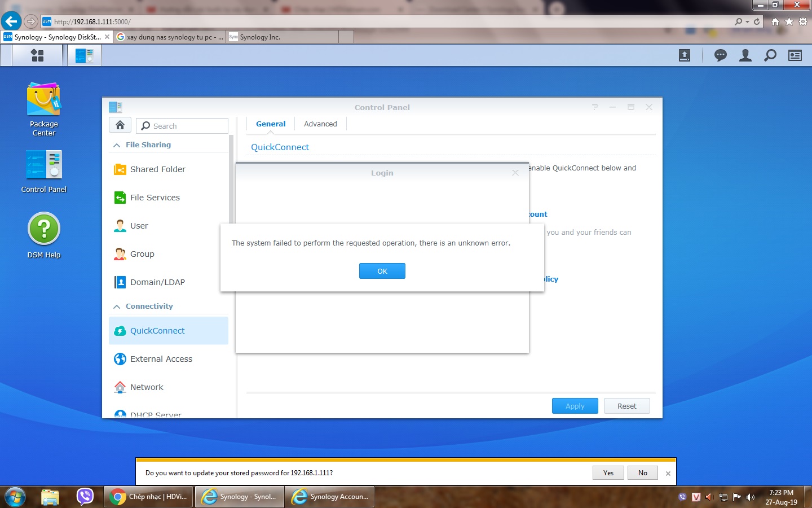Screen dimensions: 812x508
Task: Select User in the sidebar
Action: 169,226
